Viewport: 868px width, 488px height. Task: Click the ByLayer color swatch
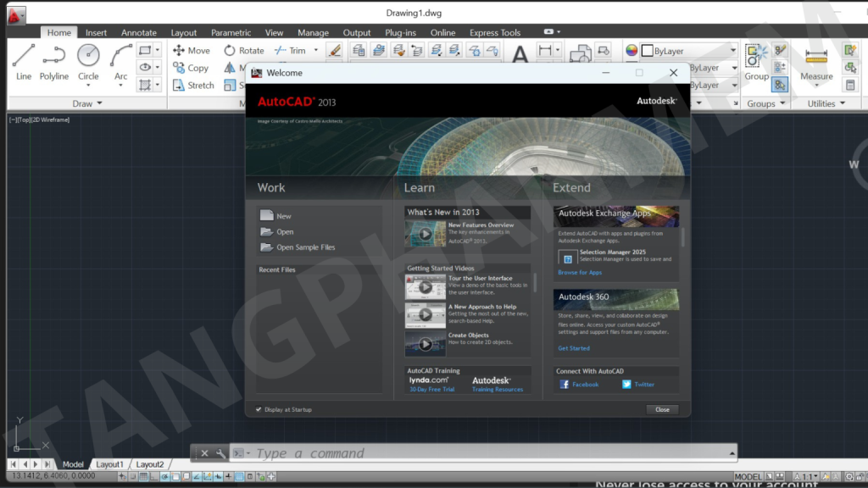coord(648,51)
